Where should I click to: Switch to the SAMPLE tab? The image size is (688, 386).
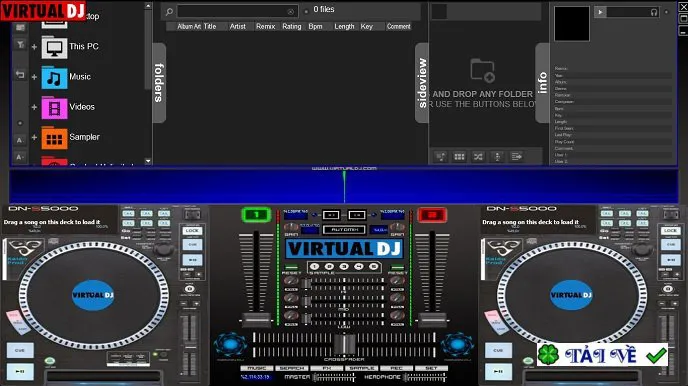[x=362, y=368]
